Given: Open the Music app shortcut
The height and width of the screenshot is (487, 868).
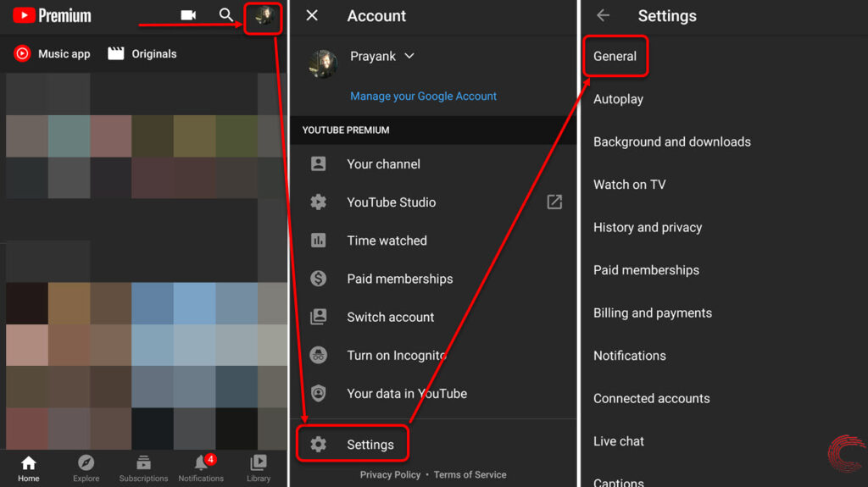Looking at the screenshot, I should pos(52,53).
